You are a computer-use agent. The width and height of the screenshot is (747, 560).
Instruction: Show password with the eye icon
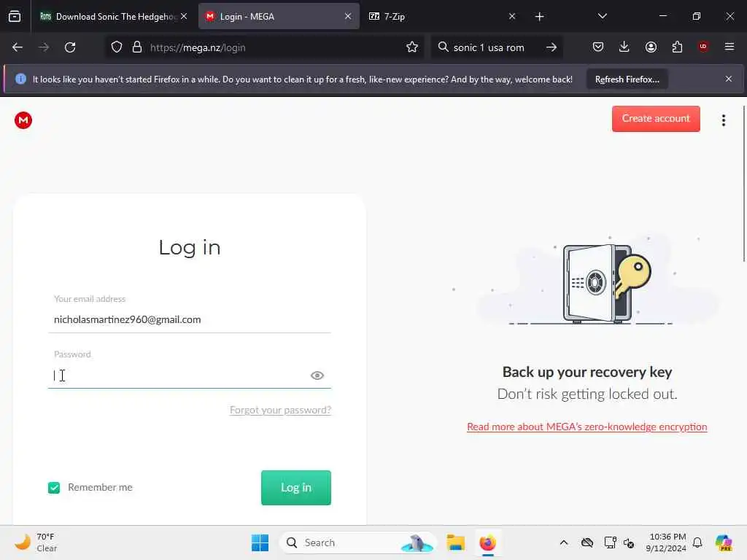click(317, 376)
